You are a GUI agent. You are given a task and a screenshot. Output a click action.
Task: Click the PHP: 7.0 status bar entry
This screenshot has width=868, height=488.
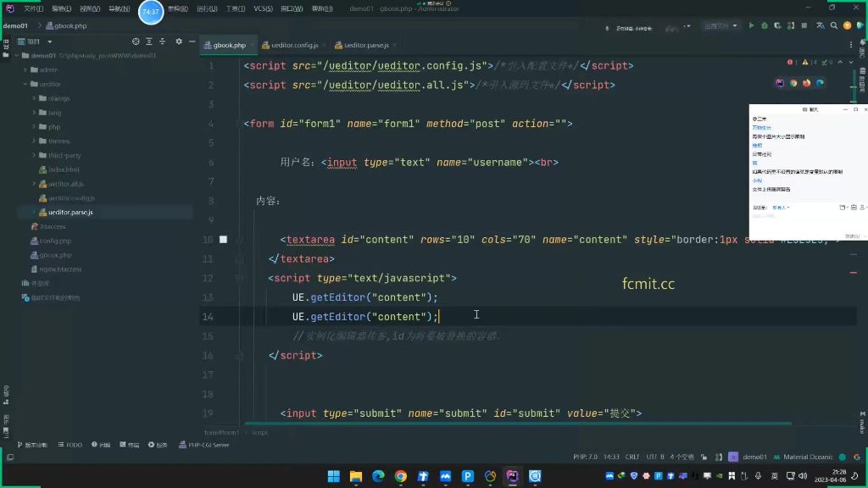pos(585,457)
